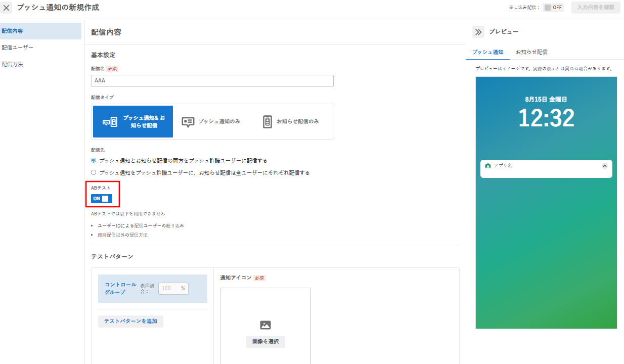The width and height of the screenshot is (624, 364).
Task: Select radio for delivering both to push-permitted users
Action: (94, 160)
